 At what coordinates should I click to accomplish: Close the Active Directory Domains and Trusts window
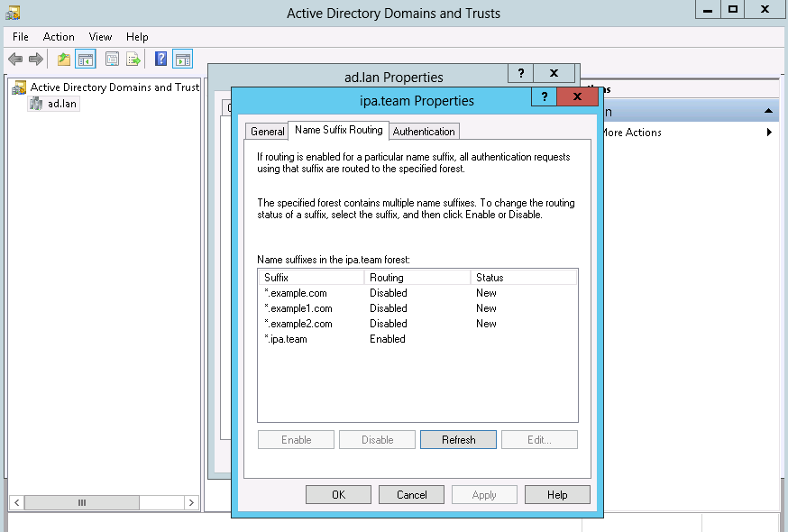pyautogui.click(x=765, y=10)
